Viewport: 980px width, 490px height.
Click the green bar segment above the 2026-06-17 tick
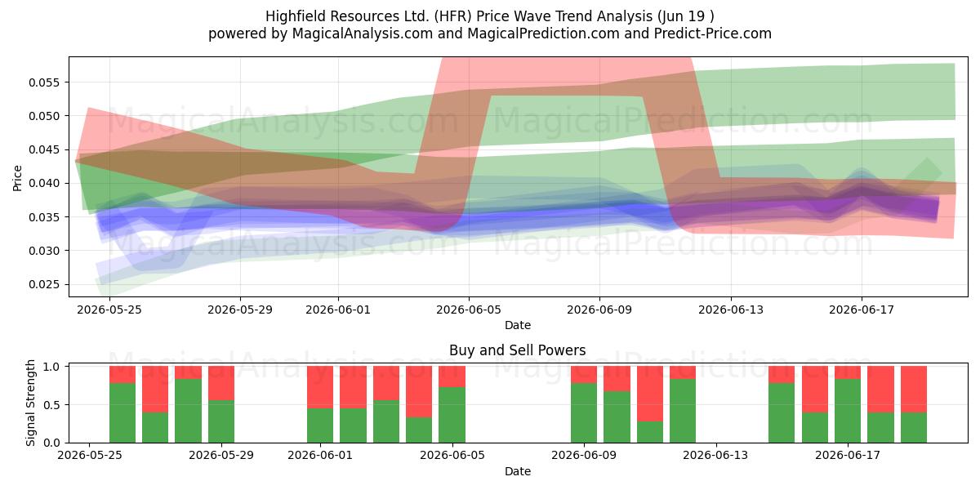pos(848,411)
